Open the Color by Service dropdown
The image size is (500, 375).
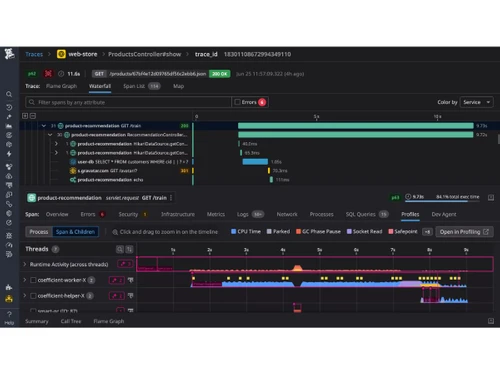(476, 102)
